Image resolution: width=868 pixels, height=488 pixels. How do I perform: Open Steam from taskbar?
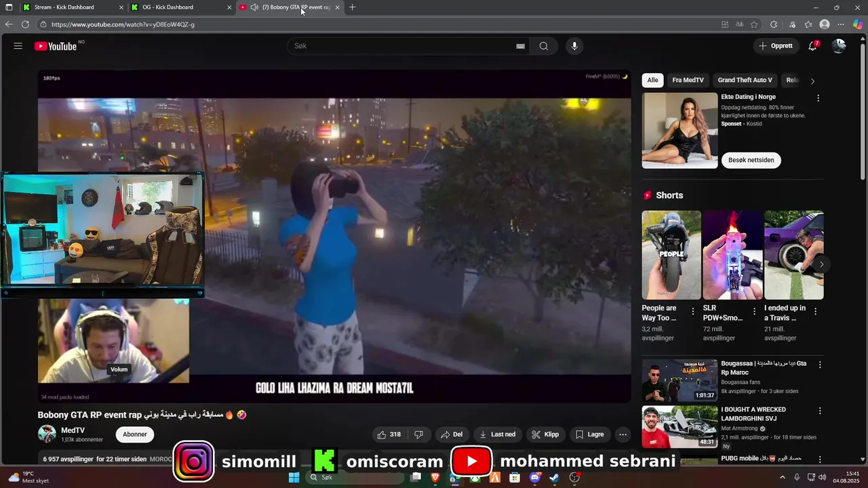[x=555, y=477]
